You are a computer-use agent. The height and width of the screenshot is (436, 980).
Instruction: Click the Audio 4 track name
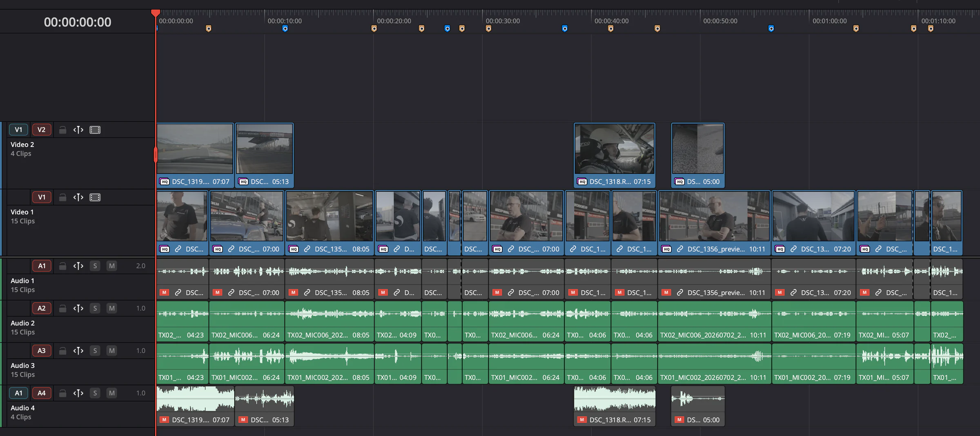[x=22, y=408]
